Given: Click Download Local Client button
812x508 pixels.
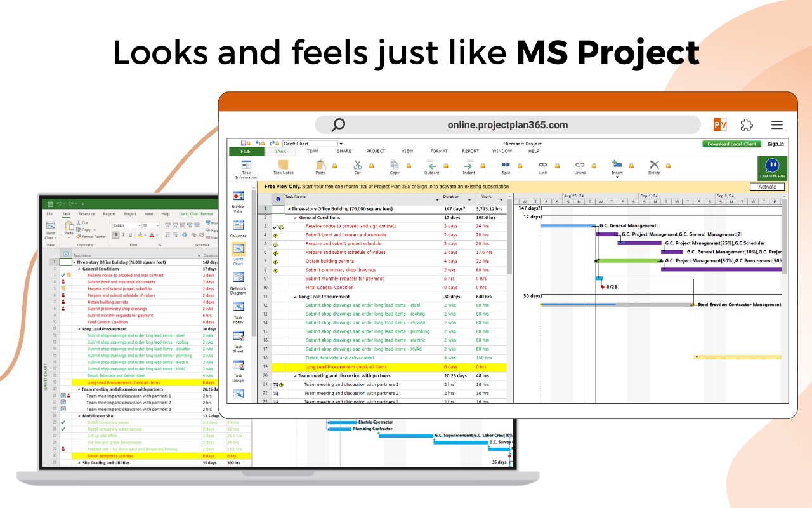Looking at the screenshot, I should tap(731, 144).
